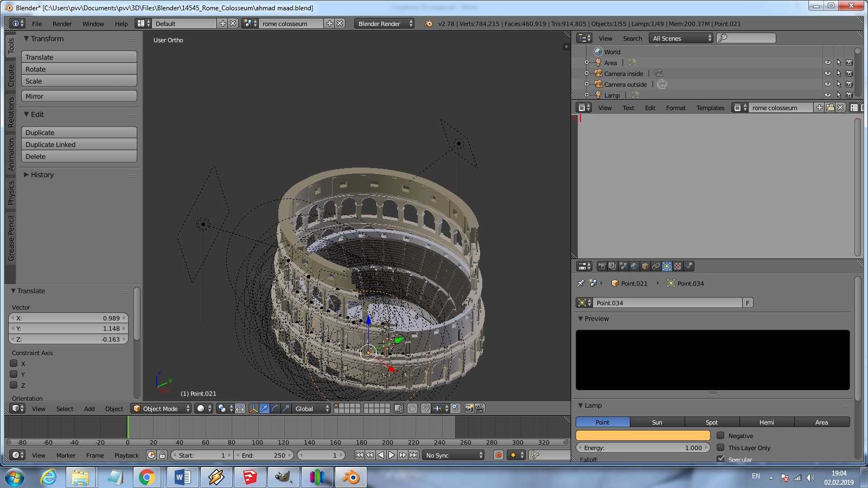The width and height of the screenshot is (868, 488).
Task: Open the Object Constraints chain icon
Action: pyautogui.click(x=656, y=266)
